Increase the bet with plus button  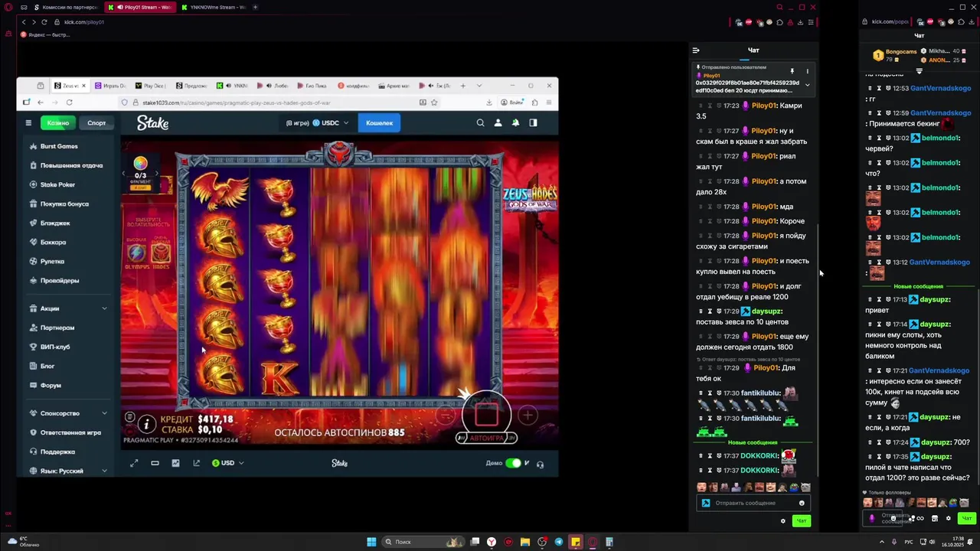[x=528, y=415]
